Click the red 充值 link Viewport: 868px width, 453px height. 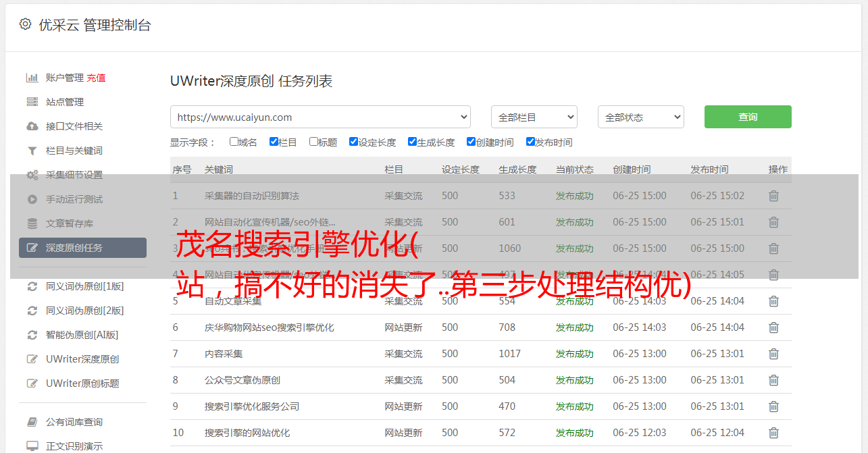[x=96, y=78]
